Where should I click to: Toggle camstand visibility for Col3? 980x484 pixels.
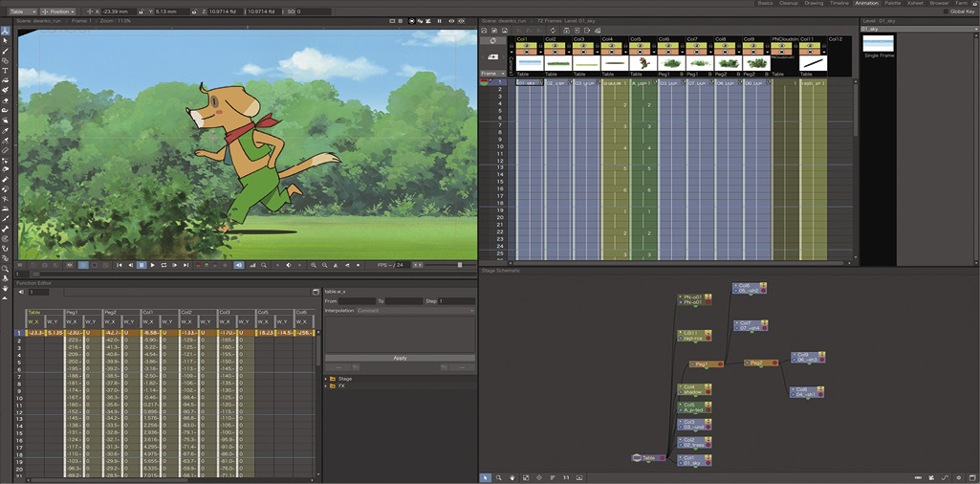(x=584, y=53)
